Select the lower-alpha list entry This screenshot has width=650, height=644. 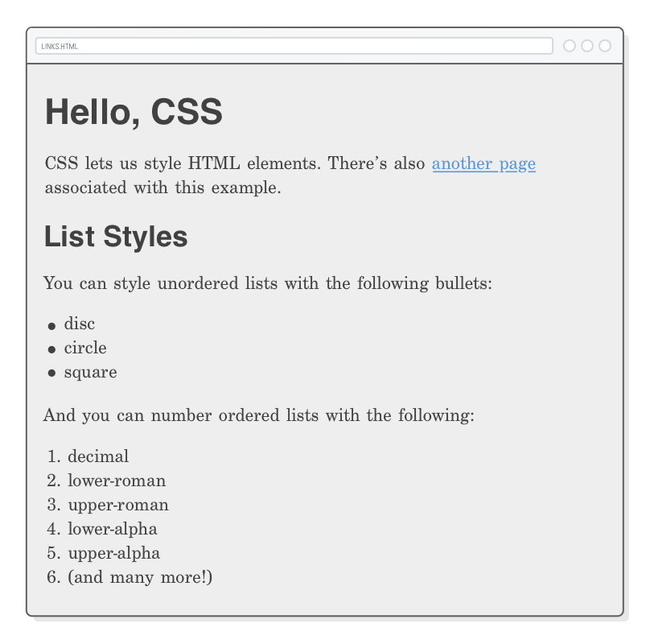pos(111,529)
